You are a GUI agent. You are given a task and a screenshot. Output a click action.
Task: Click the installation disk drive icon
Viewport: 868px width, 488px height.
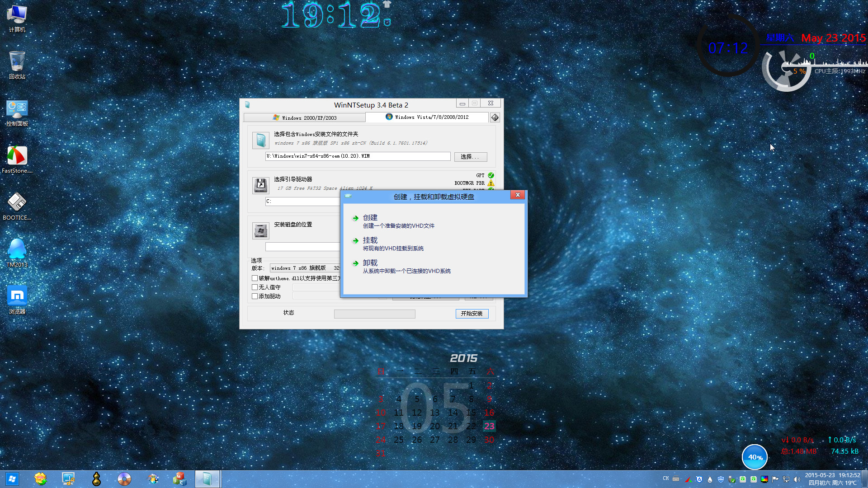tap(260, 231)
